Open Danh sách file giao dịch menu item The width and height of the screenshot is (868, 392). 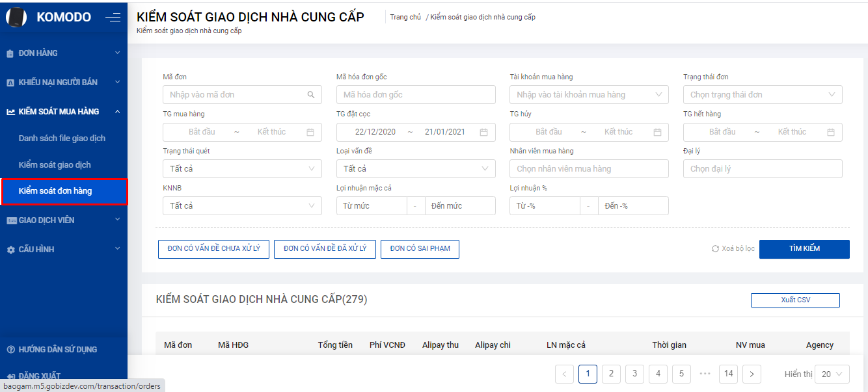(x=62, y=138)
